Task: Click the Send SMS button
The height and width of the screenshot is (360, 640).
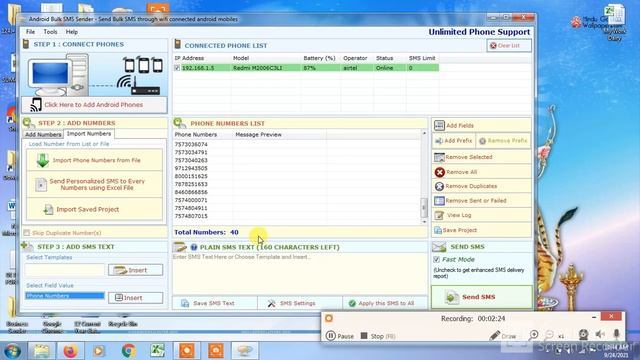Action: (482, 297)
